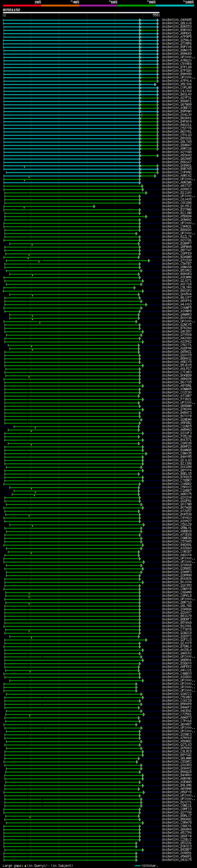Screen dimensions: 197x868
Task: Select the UniRef100_C9KN31 label
Action: tap(177, 226)
